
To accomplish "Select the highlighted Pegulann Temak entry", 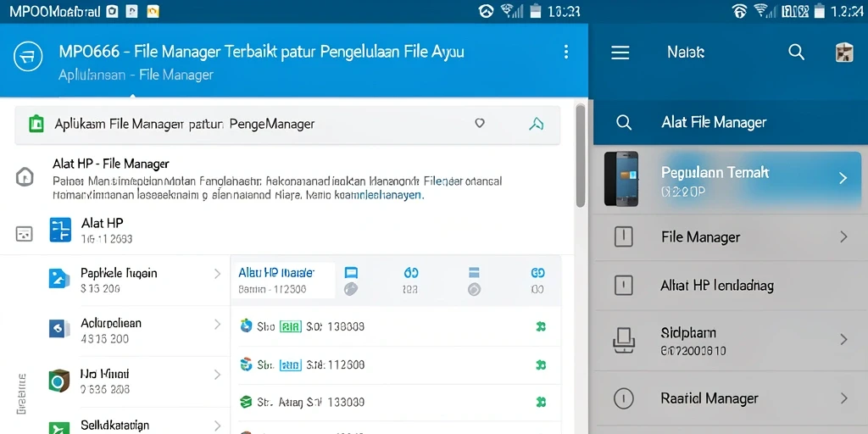I will tap(731, 180).
